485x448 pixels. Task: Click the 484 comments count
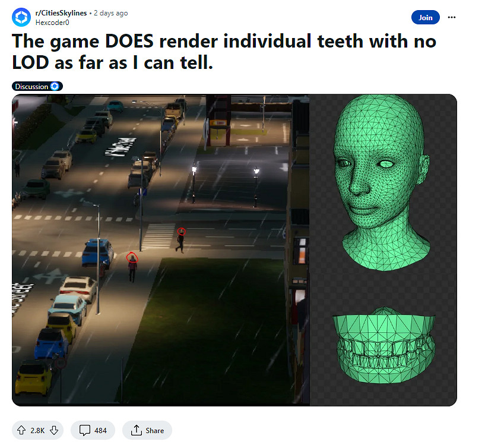tap(100, 430)
